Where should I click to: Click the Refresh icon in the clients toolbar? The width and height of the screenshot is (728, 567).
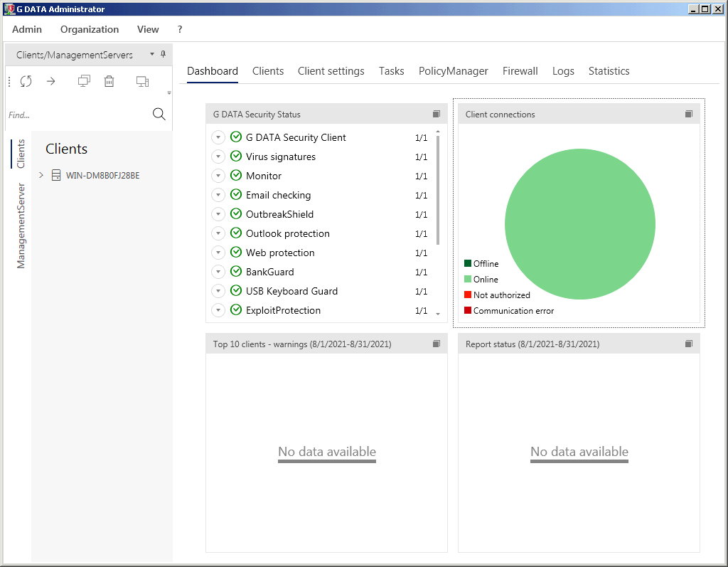(x=26, y=81)
